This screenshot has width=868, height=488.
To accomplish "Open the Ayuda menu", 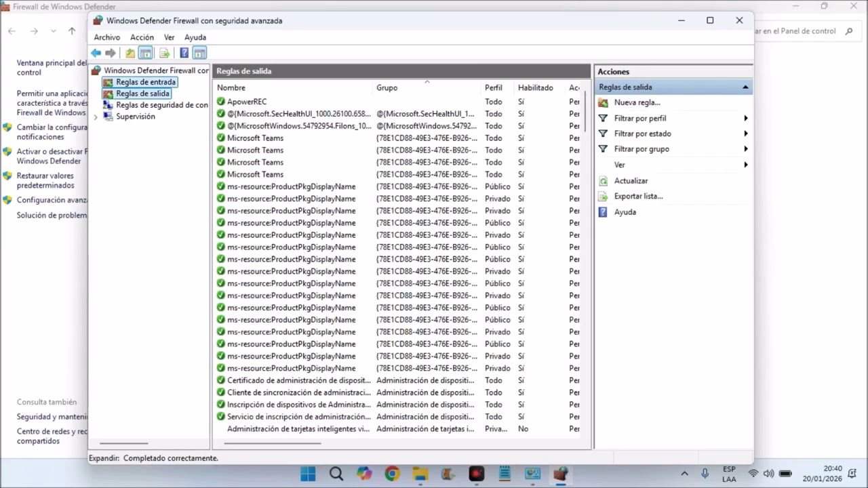I will [x=195, y=37].
